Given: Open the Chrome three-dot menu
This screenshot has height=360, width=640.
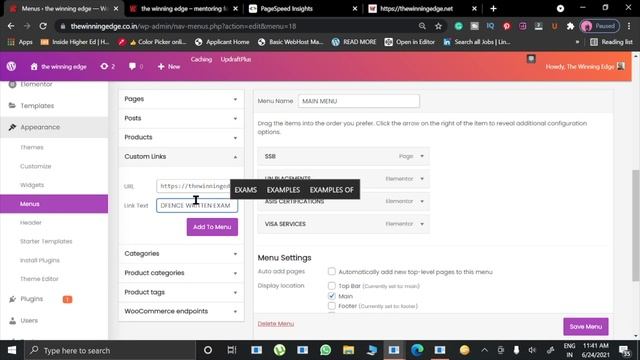Looking at the screenshot, I should (x=629, y=26).
